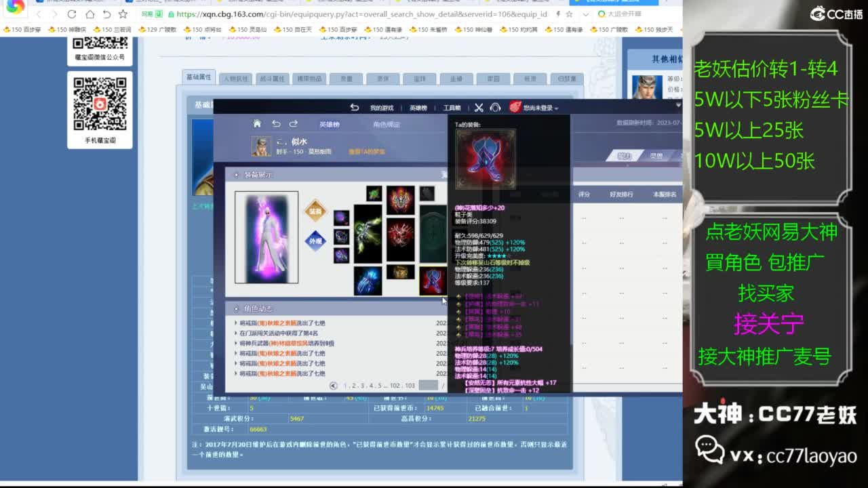Open the 基础属性 tab
The width and height of the screenshot is (868, 488).
pyautogui.click(x=199, y=77)
